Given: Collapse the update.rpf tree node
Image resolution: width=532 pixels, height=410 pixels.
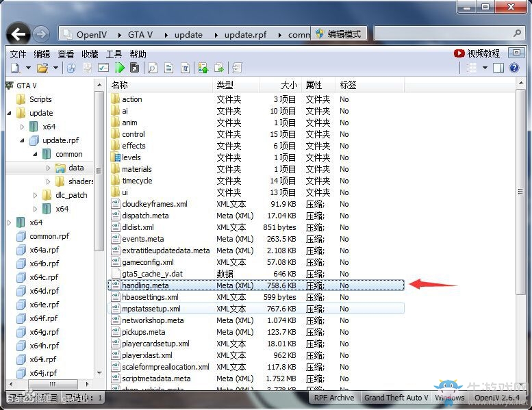Looking at the screenshot, I should click(x=23, y=140).
